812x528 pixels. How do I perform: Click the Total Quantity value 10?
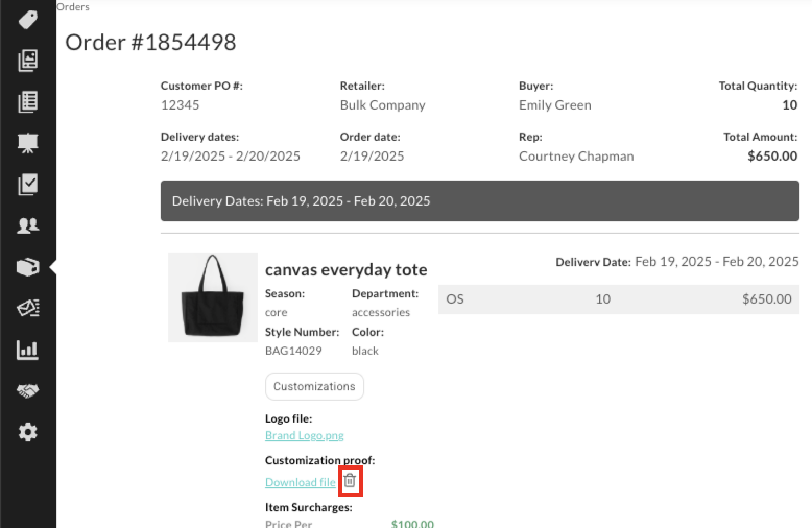[790, 105]
